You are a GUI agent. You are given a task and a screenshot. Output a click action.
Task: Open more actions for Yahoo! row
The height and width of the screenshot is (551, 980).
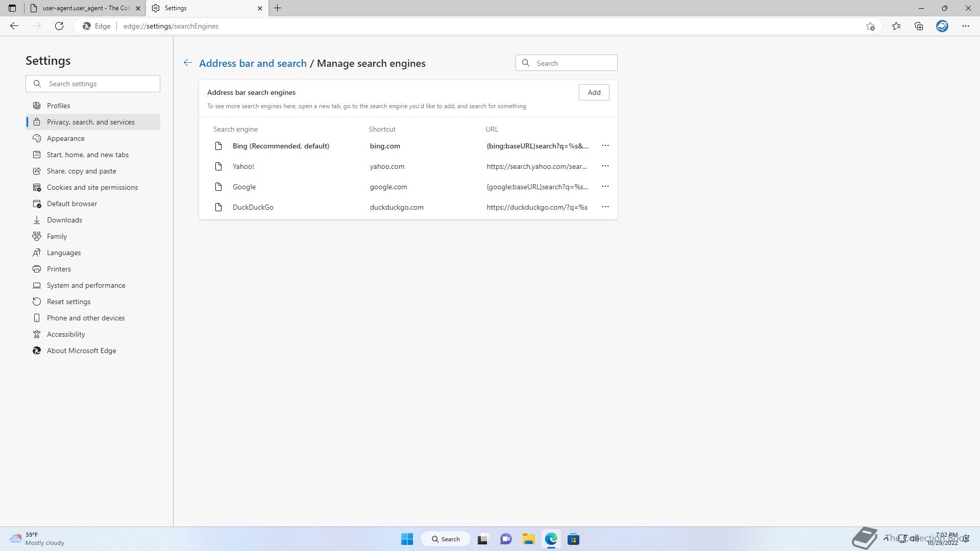pos(605,166)
